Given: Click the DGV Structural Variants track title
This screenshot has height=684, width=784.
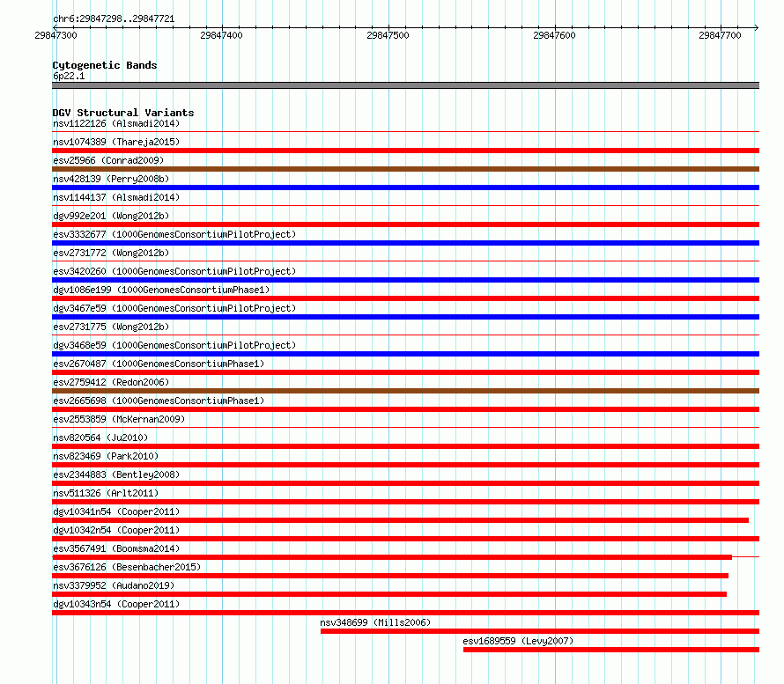Looking at the screenshot, I should pyautogui.click(x=123, y=113).
